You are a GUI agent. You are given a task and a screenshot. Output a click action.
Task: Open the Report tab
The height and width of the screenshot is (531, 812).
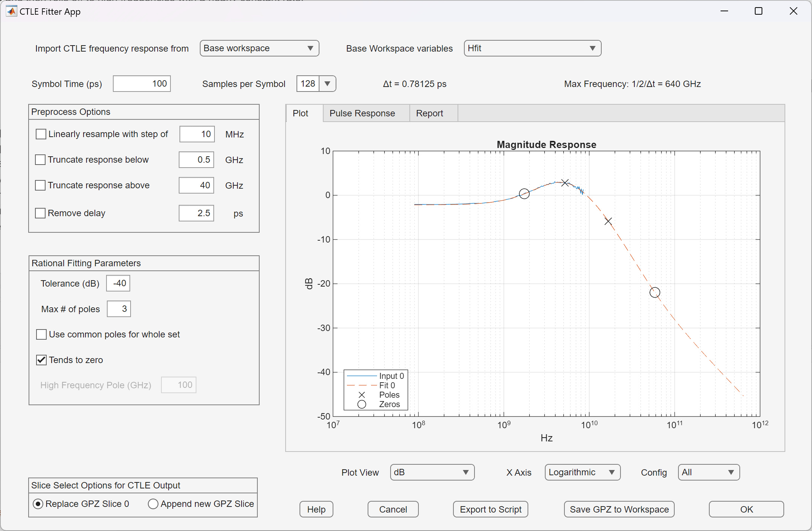click(429, 113)
